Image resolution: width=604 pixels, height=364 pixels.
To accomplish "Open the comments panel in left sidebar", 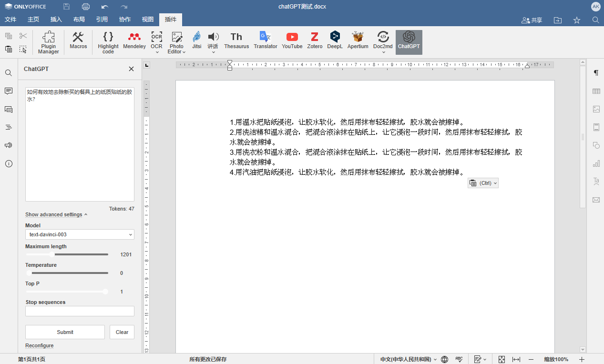I will (9, 91).
